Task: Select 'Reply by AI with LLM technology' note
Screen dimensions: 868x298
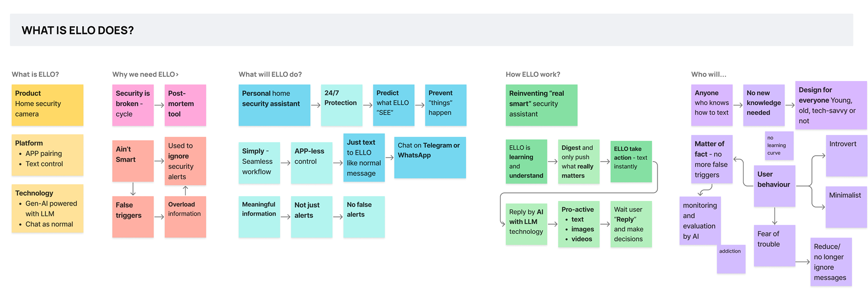Action: pos(526,224)
